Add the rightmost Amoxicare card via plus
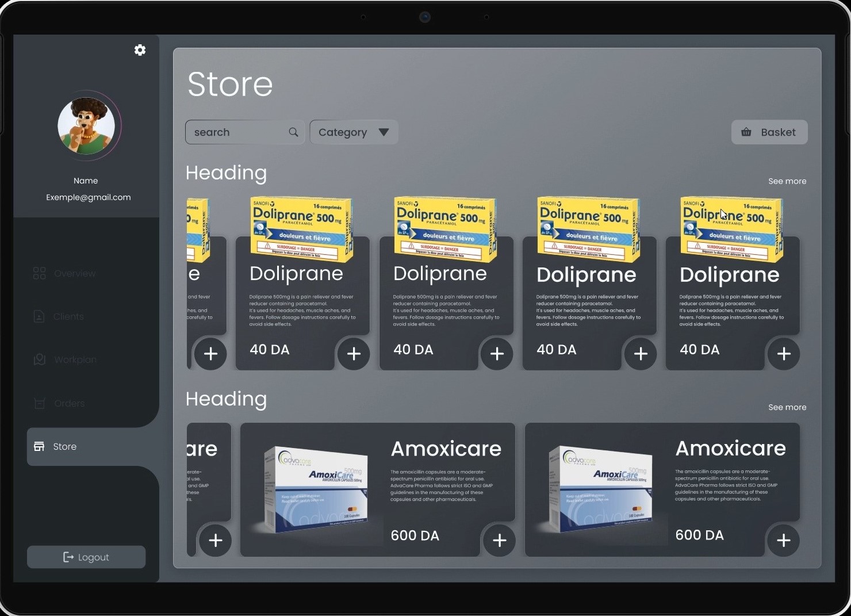This screenshot has width=851, height=616. [784, 540]
